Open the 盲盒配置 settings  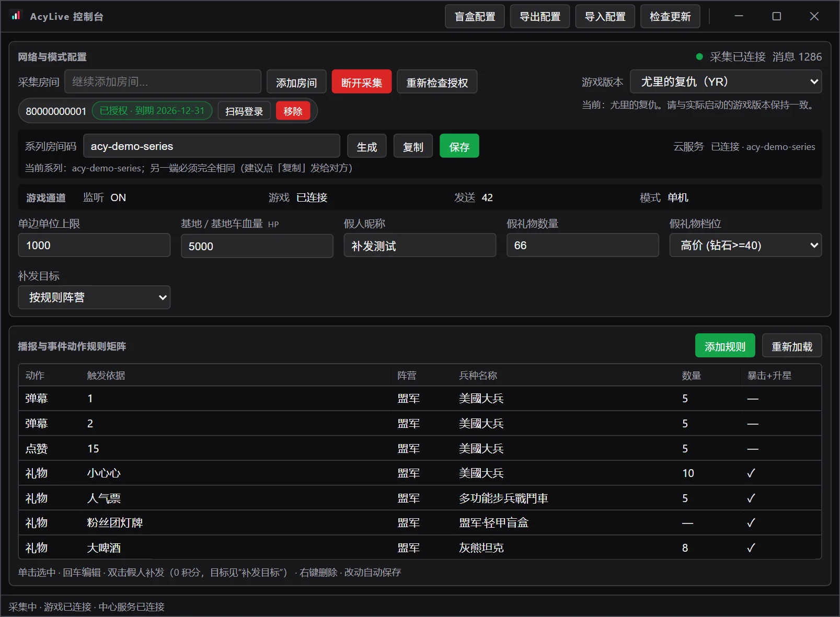tap(475, 16)
